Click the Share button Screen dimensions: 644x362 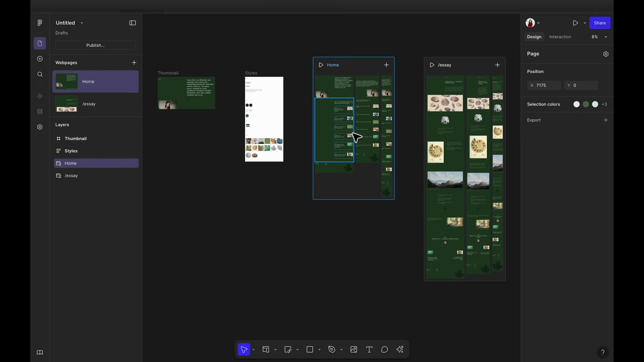(600, 23)
